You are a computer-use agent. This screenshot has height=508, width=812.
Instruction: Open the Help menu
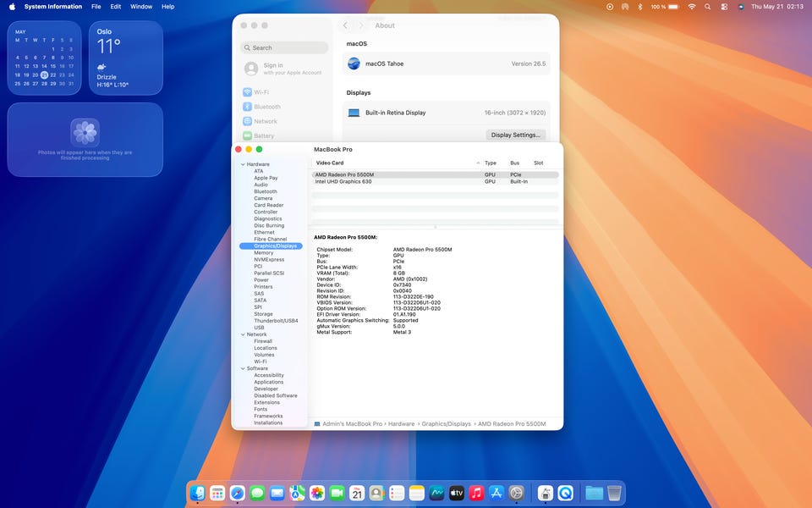(167, 7)
